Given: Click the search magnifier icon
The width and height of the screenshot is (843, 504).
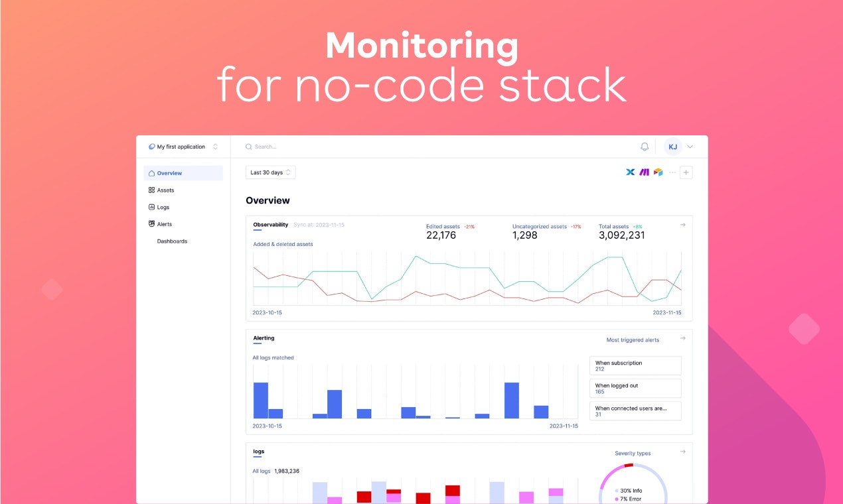Looking at the screenshot, I should (x=249, y=147).
